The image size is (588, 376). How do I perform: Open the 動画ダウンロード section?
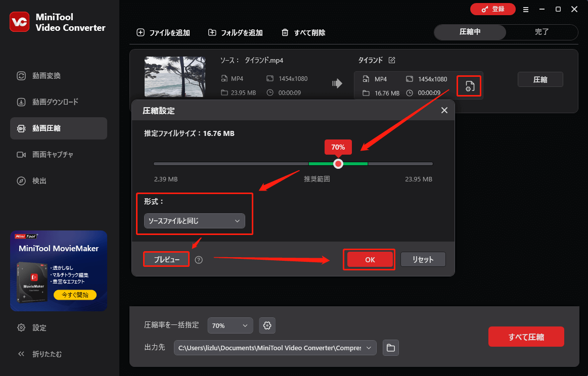(x=59, y=102)
